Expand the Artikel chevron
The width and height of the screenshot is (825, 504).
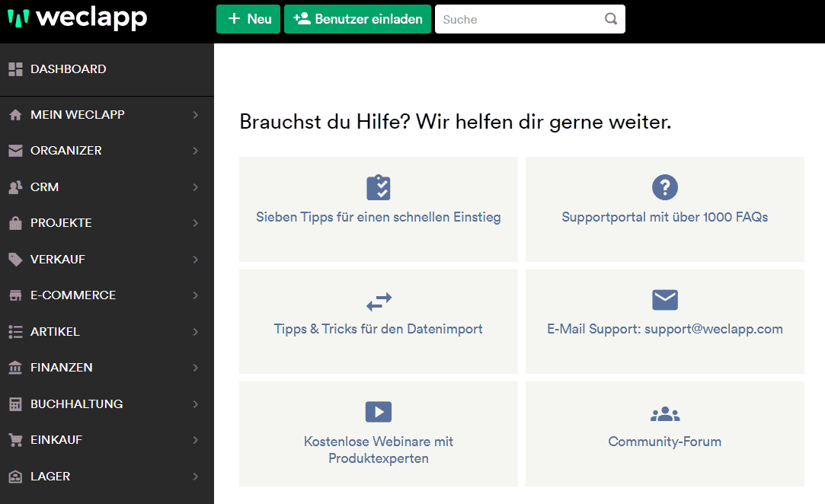pyautogui.click(x=195, y=331)
